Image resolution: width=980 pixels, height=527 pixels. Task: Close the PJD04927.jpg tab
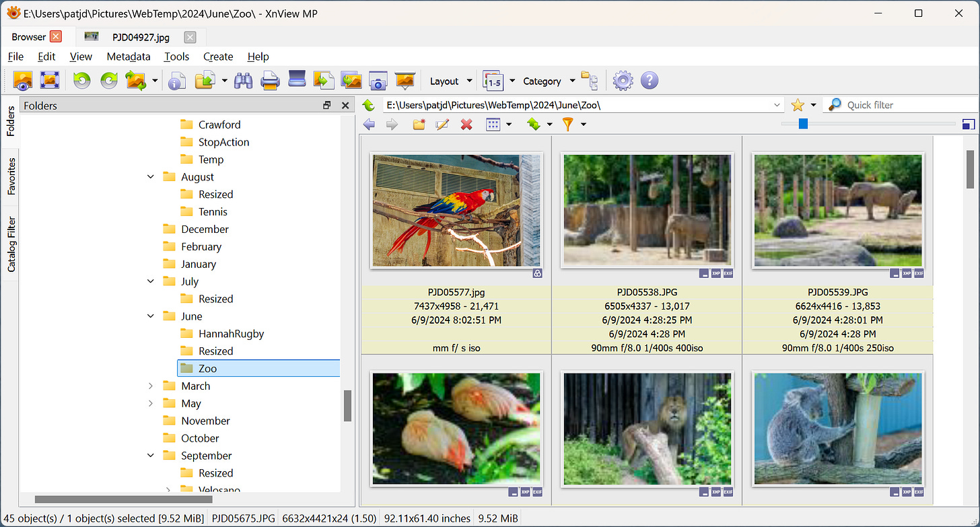pyautogui.click(x=190, y=37)
